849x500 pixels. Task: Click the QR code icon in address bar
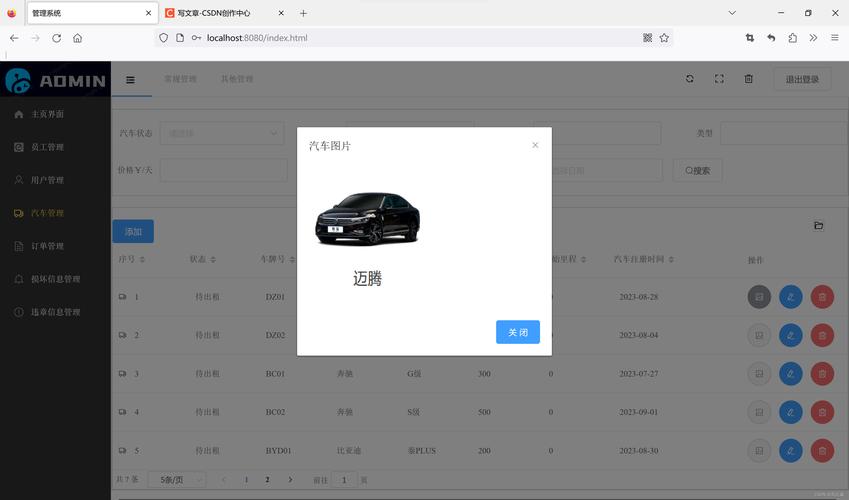tap(647, 38)
